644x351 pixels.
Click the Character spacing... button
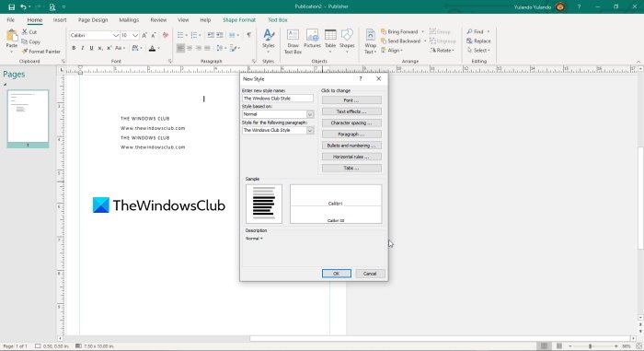point(351,123)
